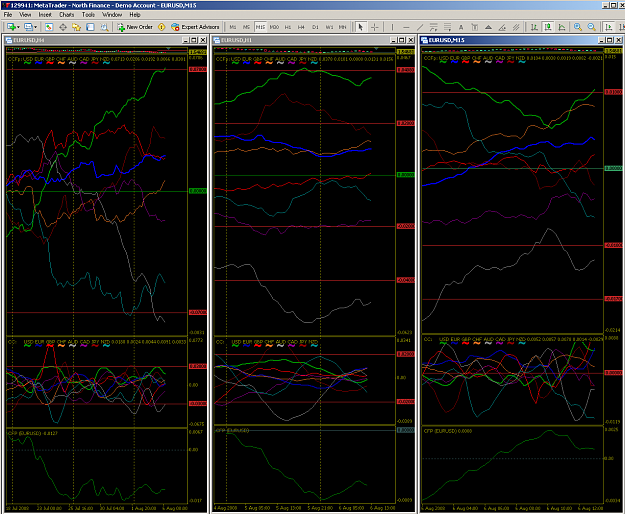Switch to the M30 timeframe
625x514 pixels.
(274, 27)
